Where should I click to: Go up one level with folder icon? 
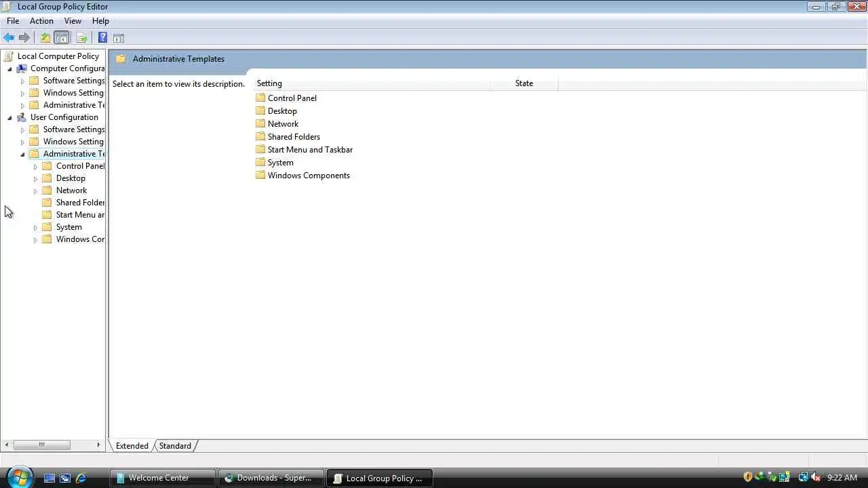(45, 38)
